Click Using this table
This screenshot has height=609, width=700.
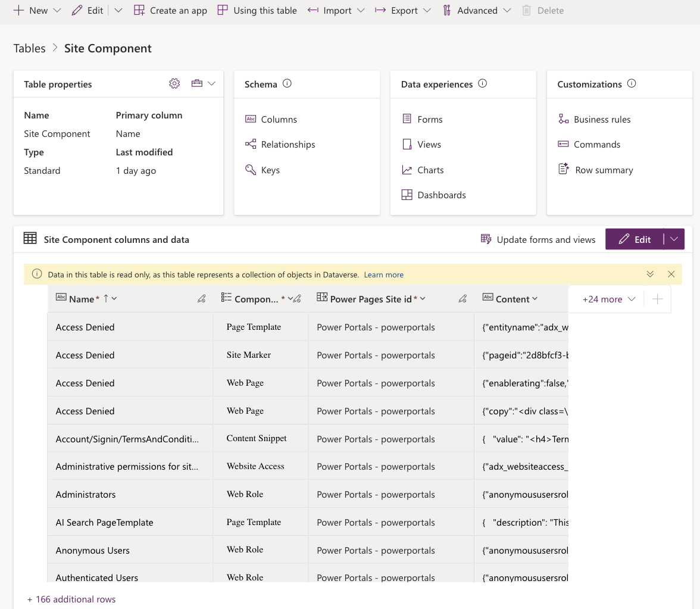point(257,10)
